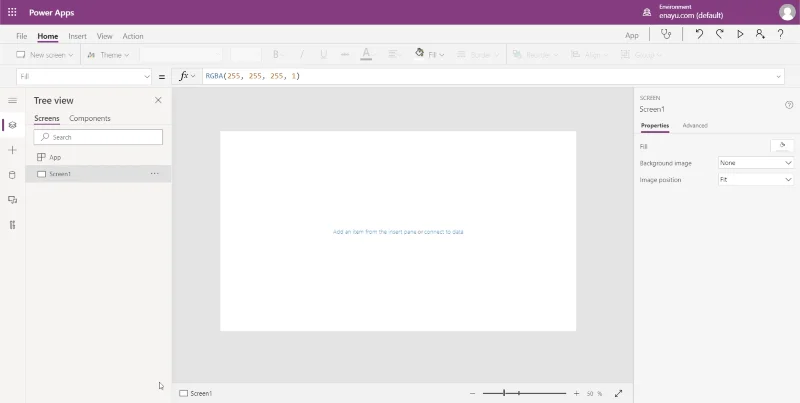The width and height of the screenshot is (800, 403).
Task: Click the zoom slider track
Action: (x=524, y=393)
